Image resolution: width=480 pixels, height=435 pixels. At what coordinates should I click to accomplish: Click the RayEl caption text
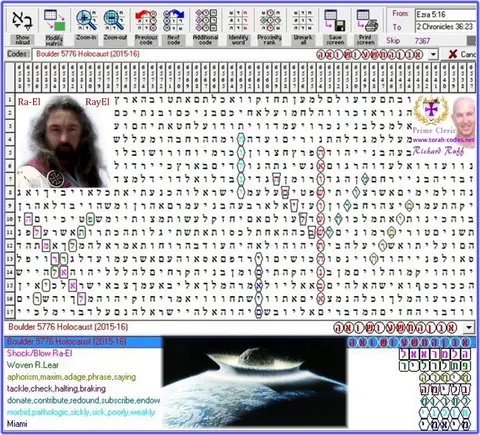(97, 102)
